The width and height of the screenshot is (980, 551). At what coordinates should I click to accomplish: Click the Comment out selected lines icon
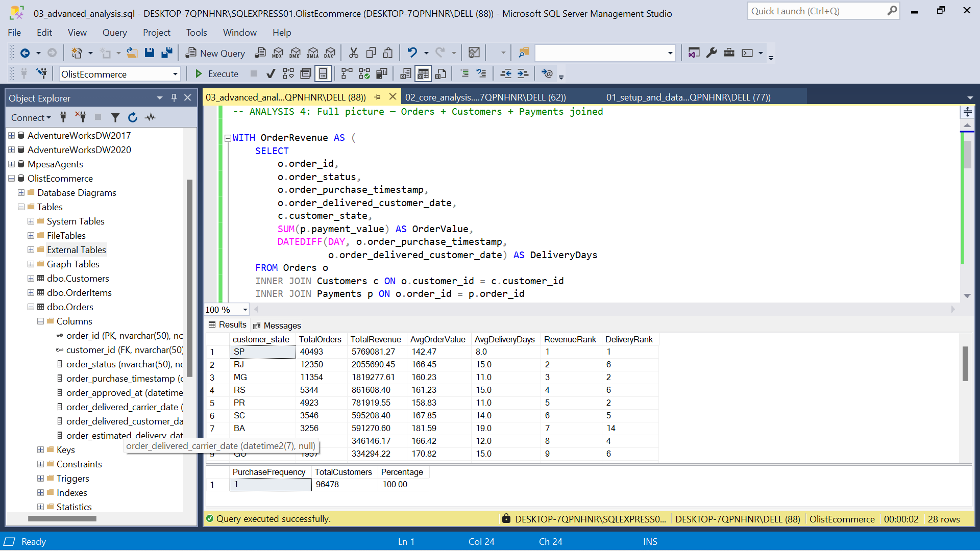pos(464,74)
